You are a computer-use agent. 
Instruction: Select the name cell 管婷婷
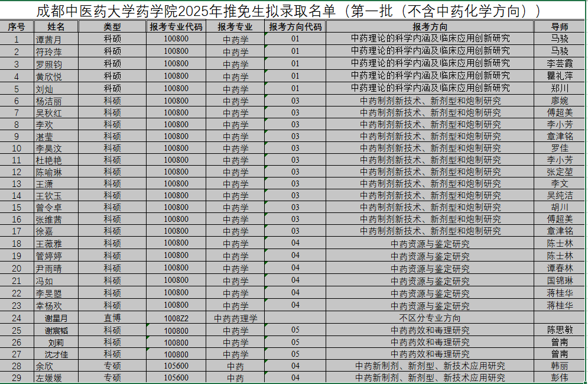pos(56,256)
